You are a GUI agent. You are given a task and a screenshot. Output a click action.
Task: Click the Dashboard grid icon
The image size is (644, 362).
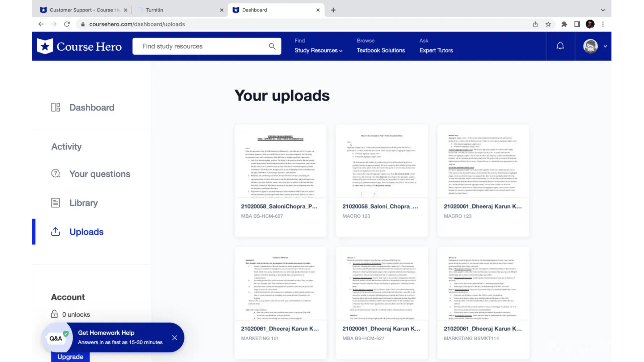point(55,108)
